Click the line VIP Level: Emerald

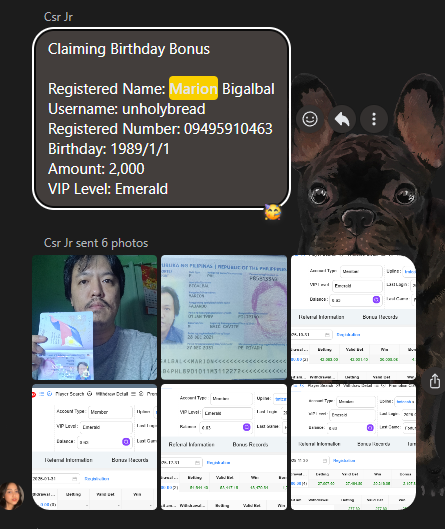tap(108, 189)
